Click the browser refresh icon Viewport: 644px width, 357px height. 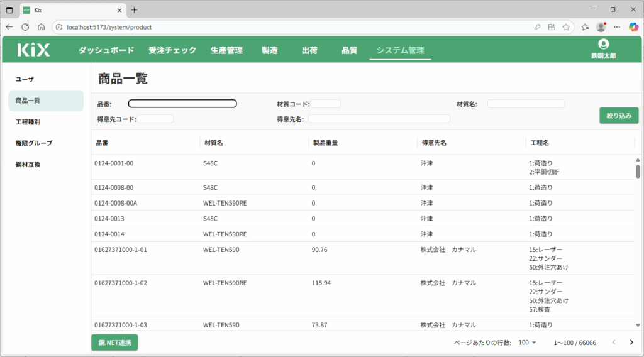[25, 27]
